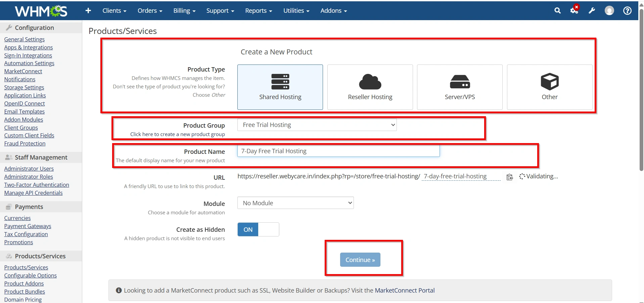Open the Addons menu
This screenshot has height=303, width=644.
click(334, 11)
